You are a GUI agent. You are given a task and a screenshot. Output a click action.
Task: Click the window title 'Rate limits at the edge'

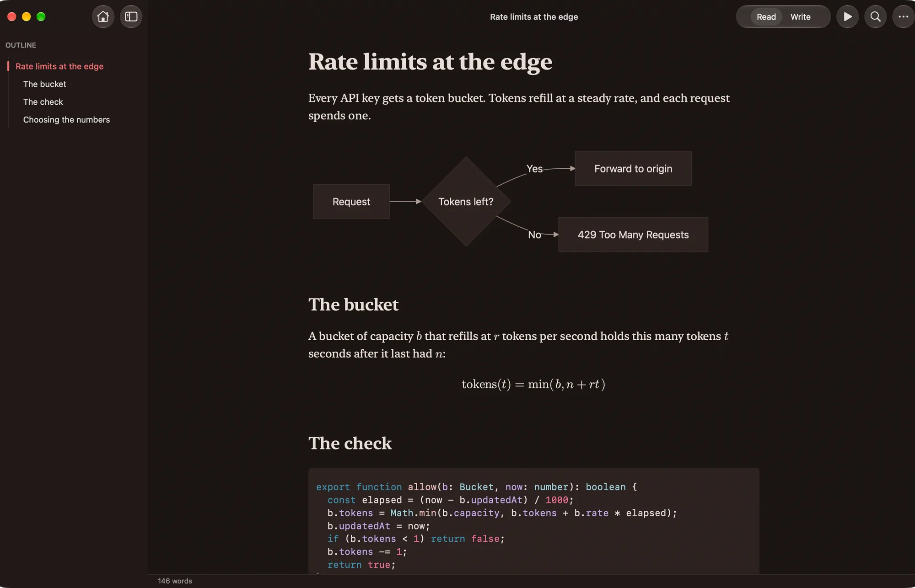pyautogui.click(x=534, y=17)
